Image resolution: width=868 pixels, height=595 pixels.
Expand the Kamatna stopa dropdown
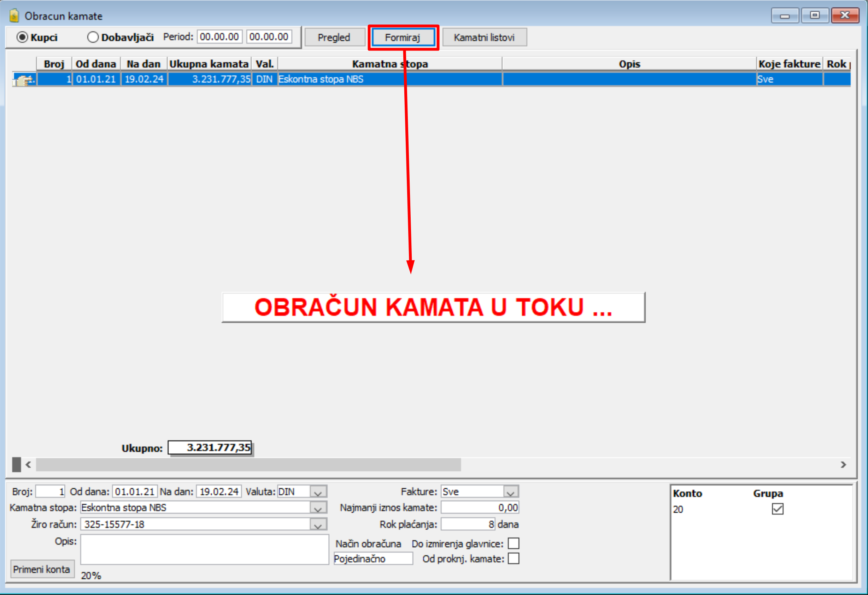[318, 508]
